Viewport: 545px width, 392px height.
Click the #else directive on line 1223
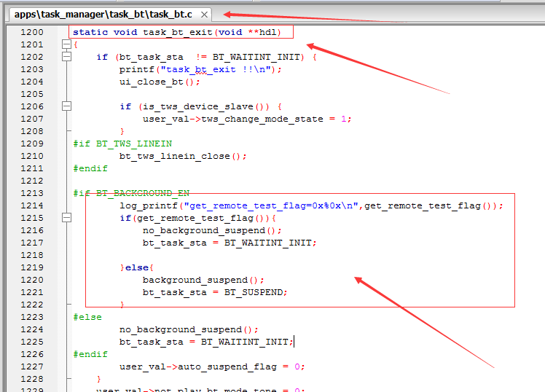pyautogui.click(x=87, y=317)
